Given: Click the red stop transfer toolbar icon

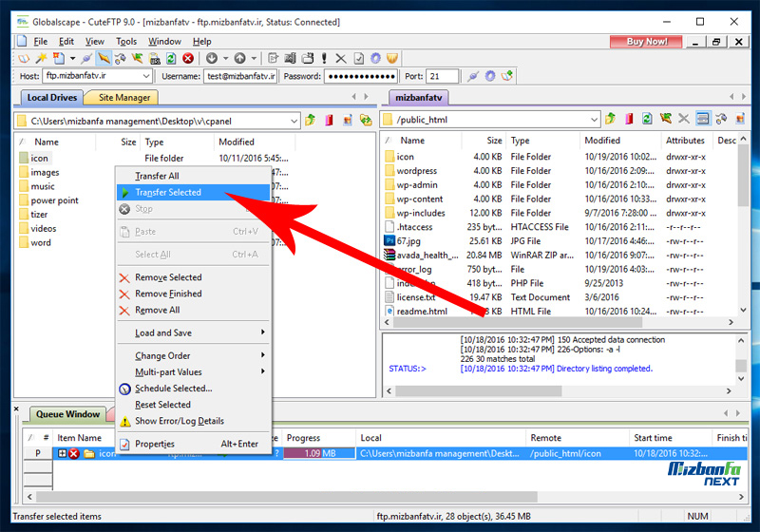Looking at the screenshot, I should pos(188,59).
